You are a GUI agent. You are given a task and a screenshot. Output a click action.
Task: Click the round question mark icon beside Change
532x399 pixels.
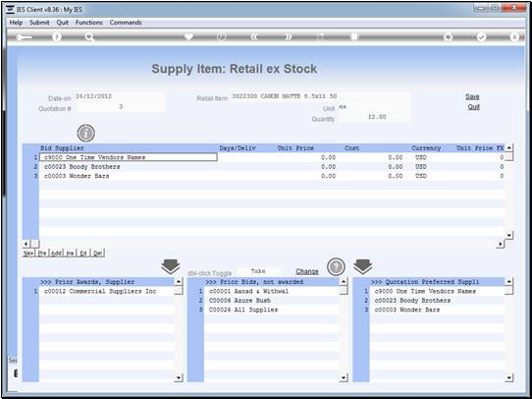click(336, 267)
